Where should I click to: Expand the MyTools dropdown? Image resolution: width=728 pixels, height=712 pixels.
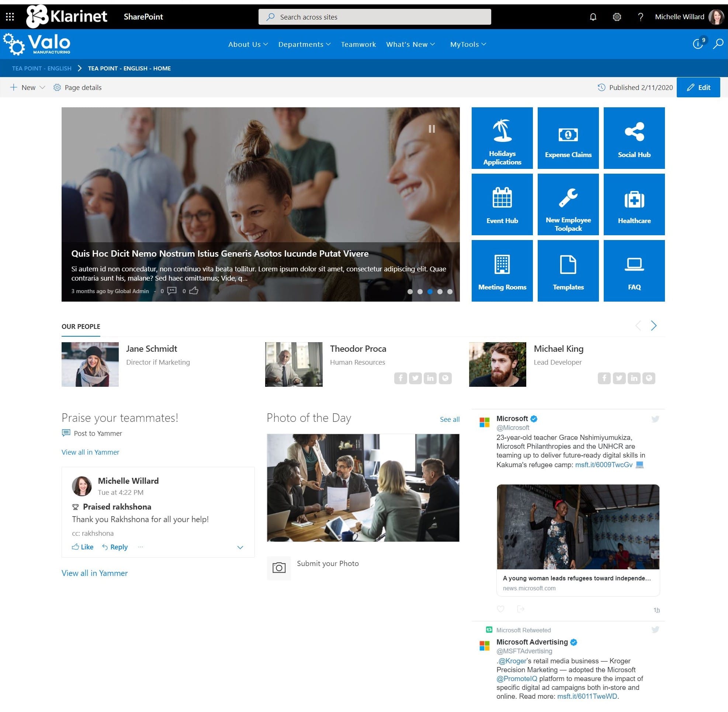click(468, 44)
